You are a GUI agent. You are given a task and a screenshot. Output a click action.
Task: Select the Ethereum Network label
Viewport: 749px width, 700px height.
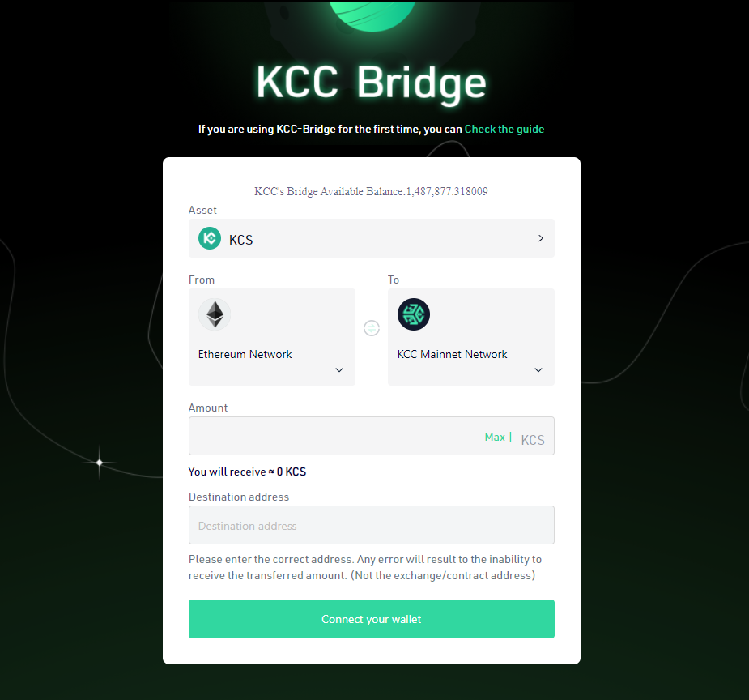245,354
